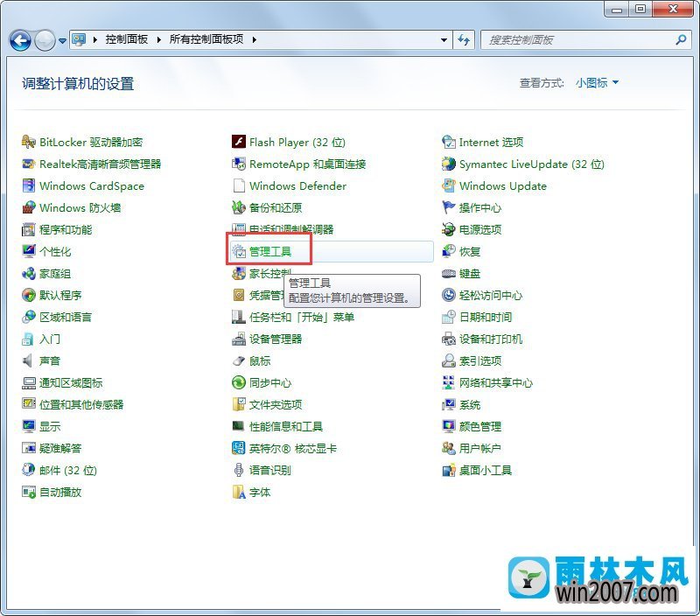The width and height of the screenshot is (700, 616).
Task: Open the Realtek高清晰音频管理器 icon
Action: point(29,164)
